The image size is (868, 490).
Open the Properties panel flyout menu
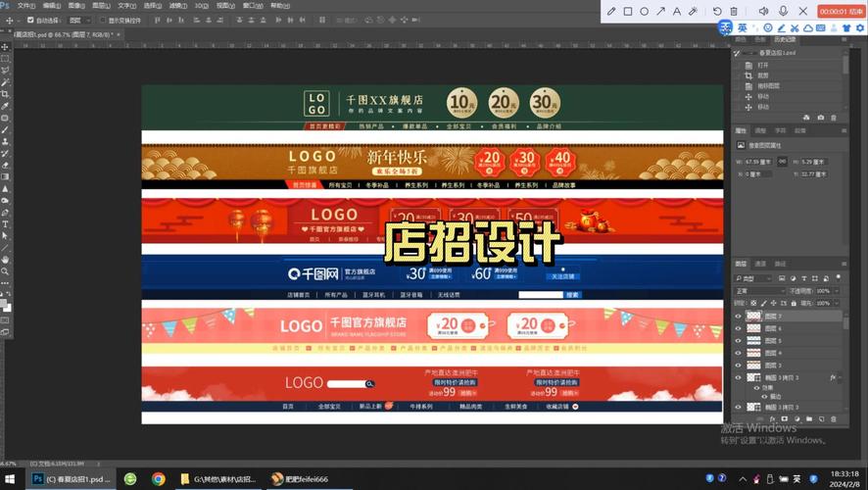844,130
